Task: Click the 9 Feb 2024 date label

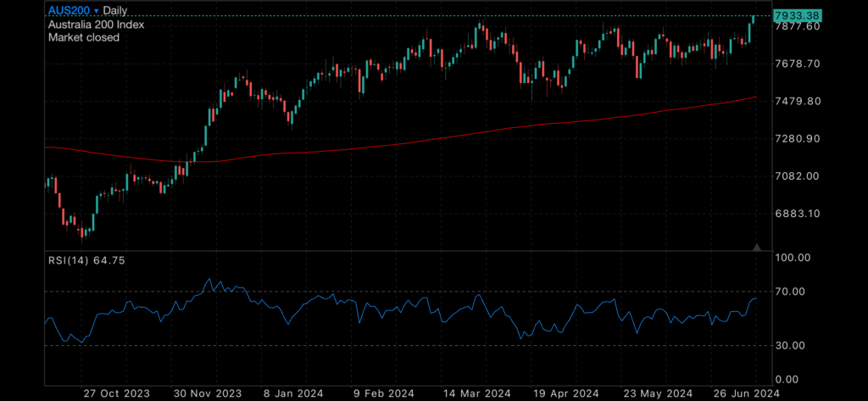Action: click(382, 393)
